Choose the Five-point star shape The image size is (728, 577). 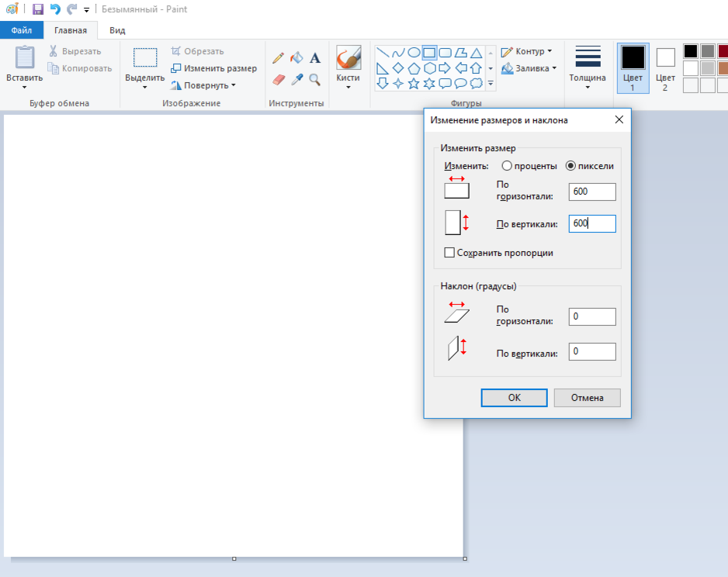pyautogui.click(x=414, y=84)
